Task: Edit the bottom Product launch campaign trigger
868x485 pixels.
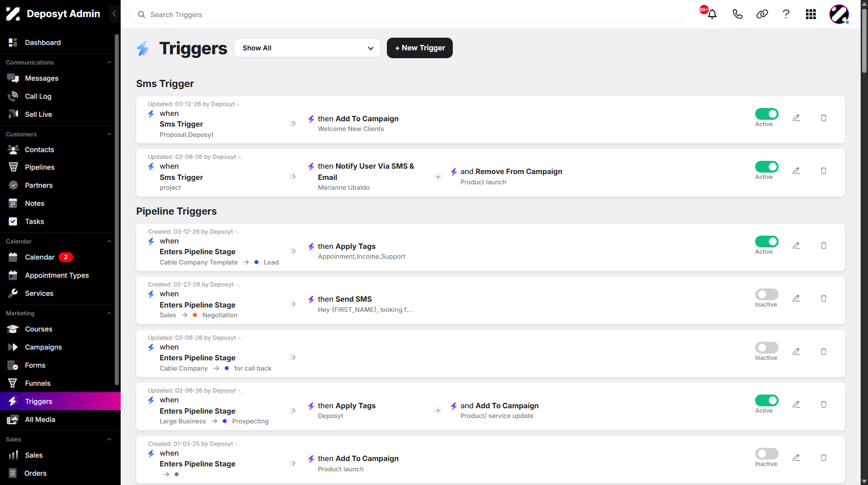Action: (796, 458)
